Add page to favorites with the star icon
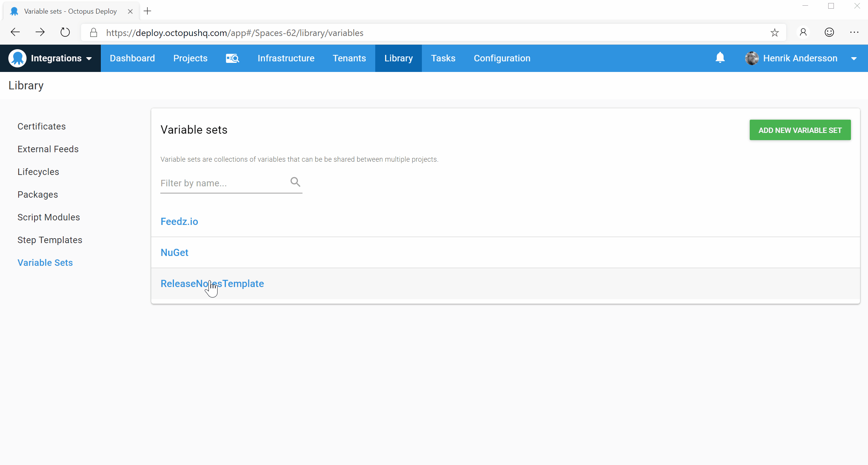The image size is (868, 465). click(x=774, y=32)
